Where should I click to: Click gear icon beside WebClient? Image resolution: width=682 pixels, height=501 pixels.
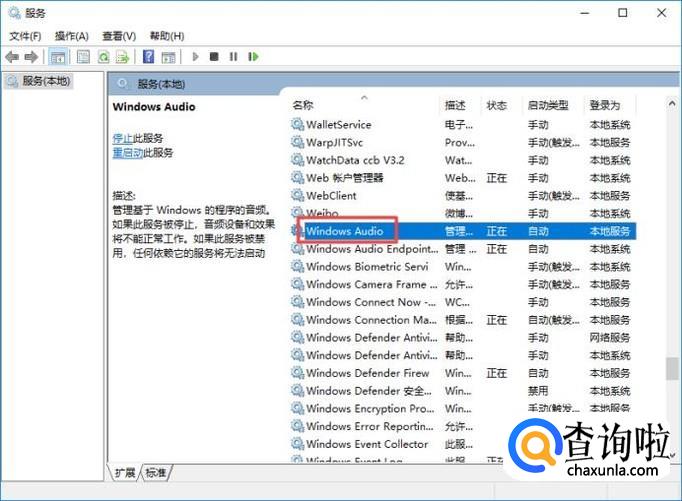tap(298, 196)
